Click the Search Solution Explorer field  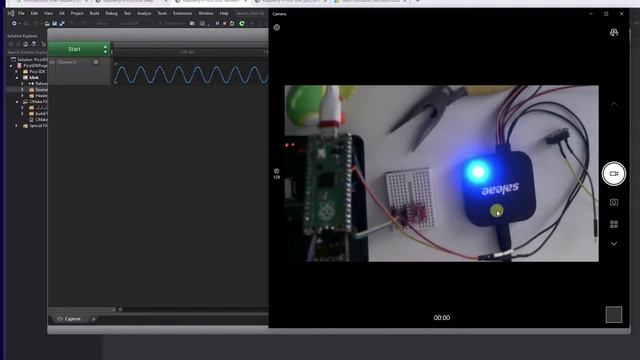[x=27, y=52]
